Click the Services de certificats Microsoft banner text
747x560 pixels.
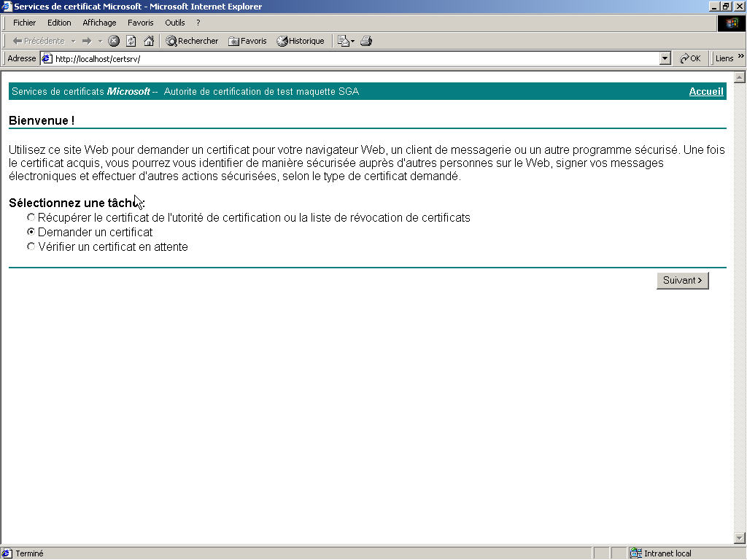(81, 91)
